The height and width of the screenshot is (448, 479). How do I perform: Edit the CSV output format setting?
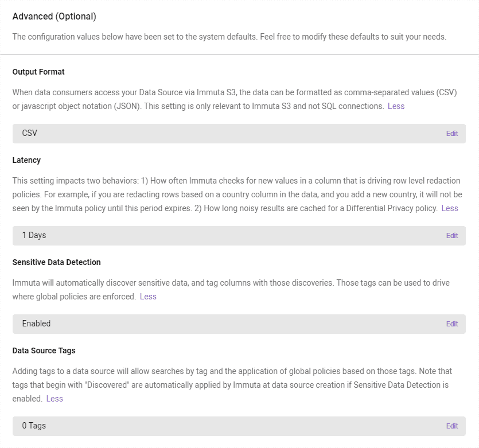click(452, 134)
